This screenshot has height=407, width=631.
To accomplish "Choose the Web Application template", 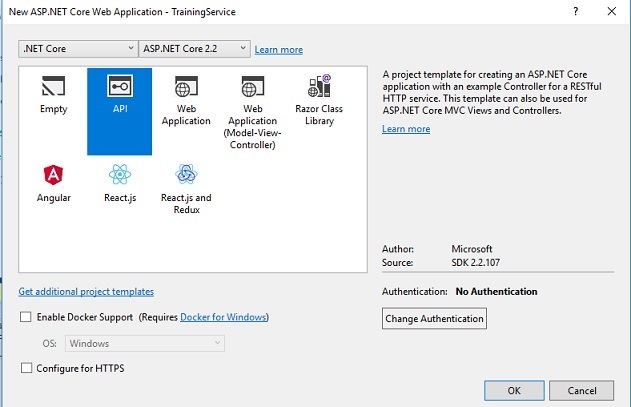I will (186, 101).
